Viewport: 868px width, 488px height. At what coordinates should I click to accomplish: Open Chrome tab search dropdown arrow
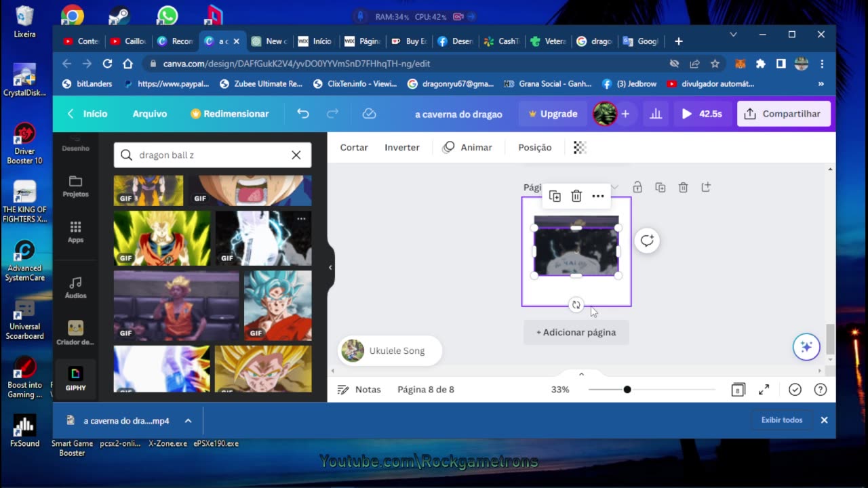(x=733, y=35)
